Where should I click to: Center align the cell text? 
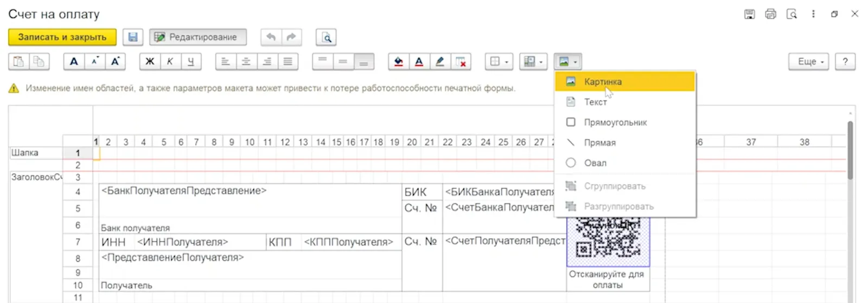coord(246,62)
